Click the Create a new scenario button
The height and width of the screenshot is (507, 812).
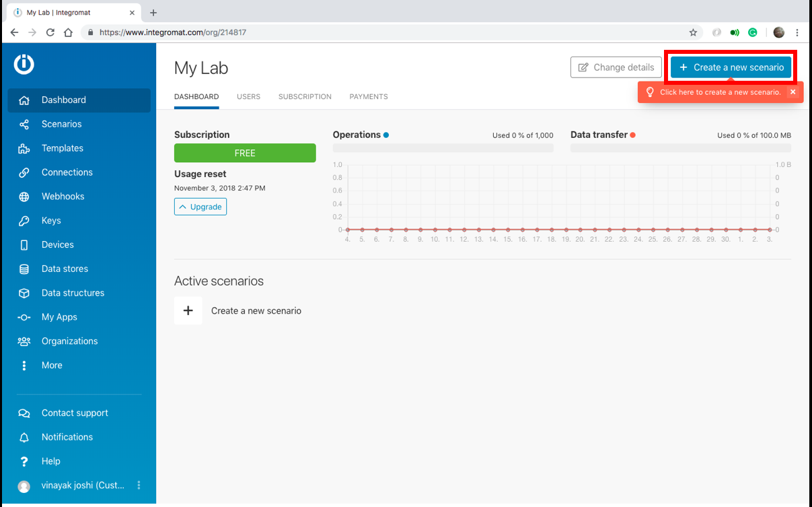click(x=731, y=67)
